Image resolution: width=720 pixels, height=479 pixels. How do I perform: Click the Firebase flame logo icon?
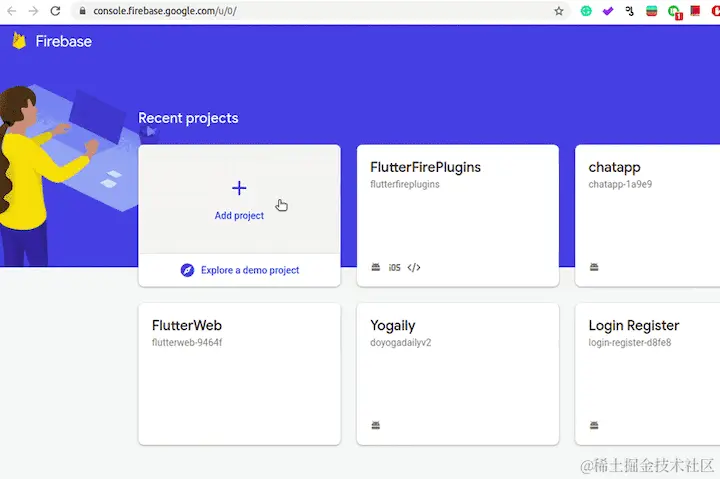19,41
